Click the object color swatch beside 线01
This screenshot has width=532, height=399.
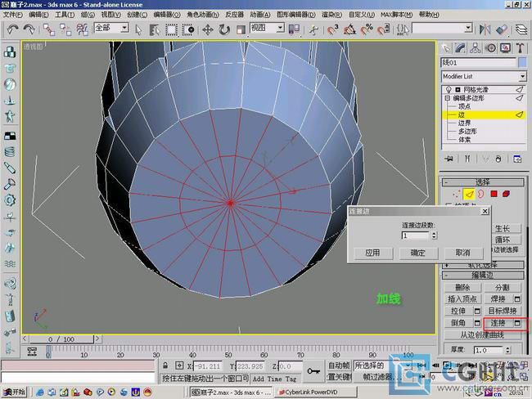(522, 62)
